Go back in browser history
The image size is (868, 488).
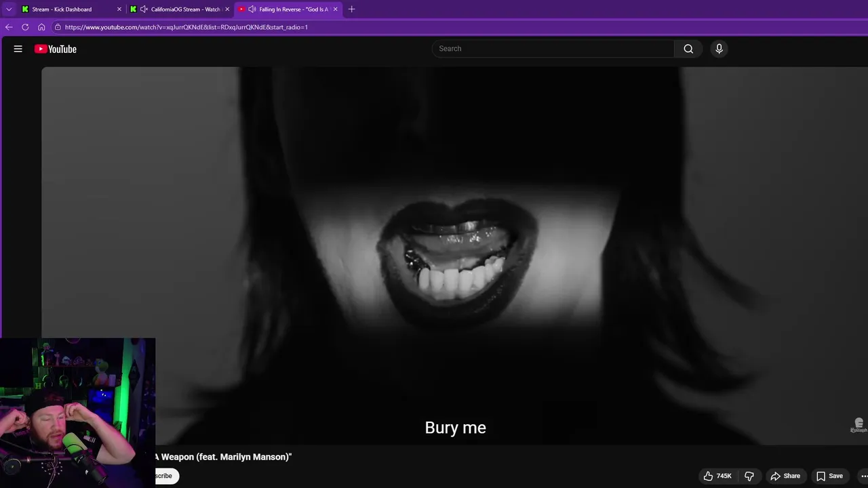9,27
